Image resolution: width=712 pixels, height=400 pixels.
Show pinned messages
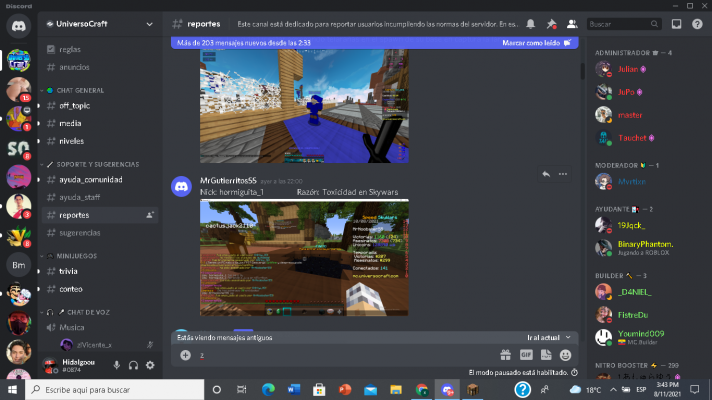(551, 23)
